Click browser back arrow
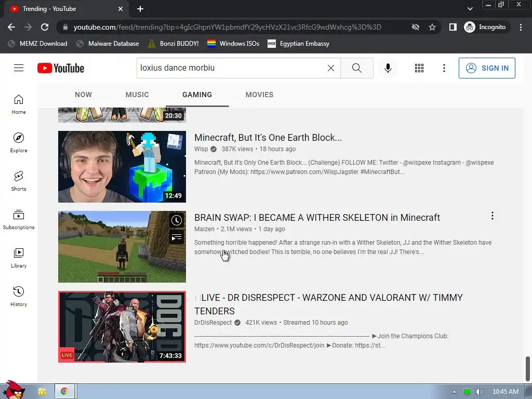This screenshot has height=399, width=532. (11, 27)
